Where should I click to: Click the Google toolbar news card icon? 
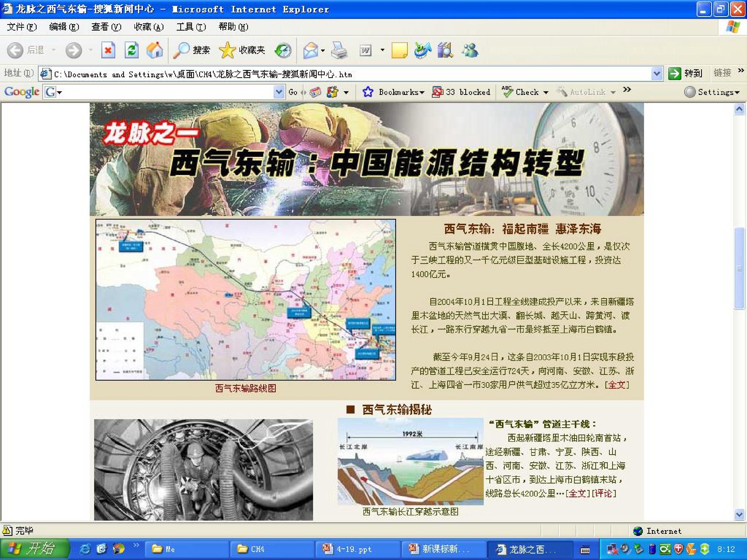(315, 92)
